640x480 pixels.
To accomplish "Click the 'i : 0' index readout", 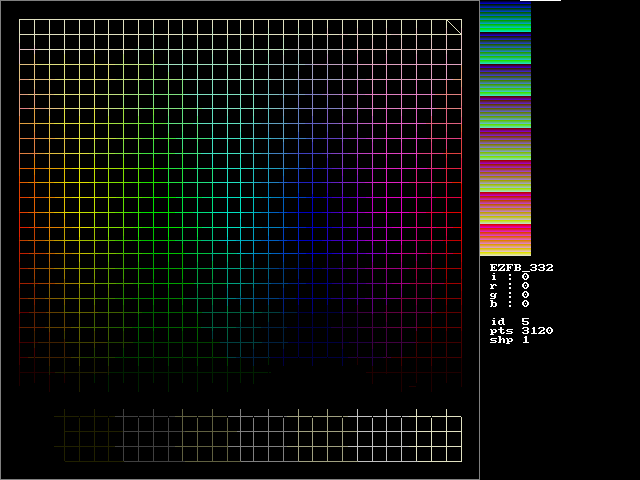I will [x=509, y=277].
